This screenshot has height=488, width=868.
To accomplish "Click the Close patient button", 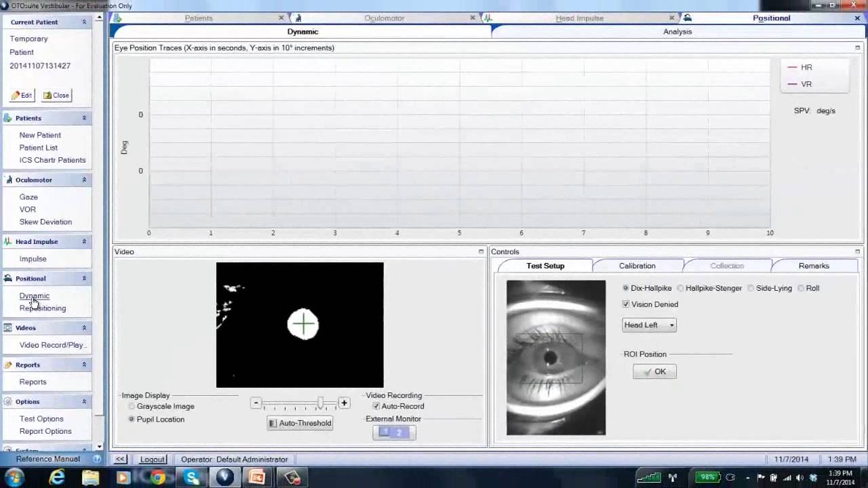I will coord(56,95).
